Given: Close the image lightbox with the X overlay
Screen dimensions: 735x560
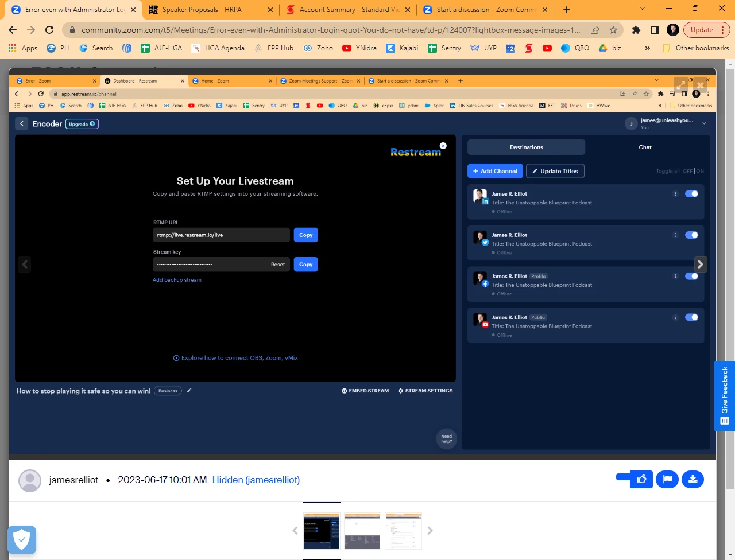Looking at the screenshot, I should pos(700,85).
